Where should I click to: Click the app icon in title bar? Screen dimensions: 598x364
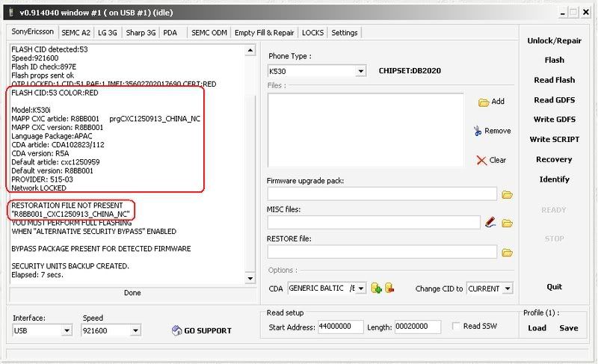(11, 13)
